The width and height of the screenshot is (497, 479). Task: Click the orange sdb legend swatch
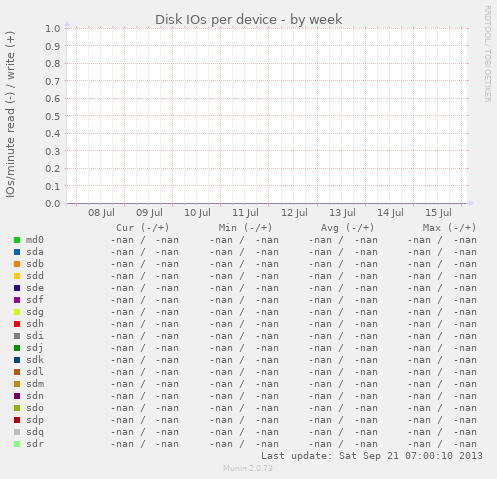tap(17, 264)
